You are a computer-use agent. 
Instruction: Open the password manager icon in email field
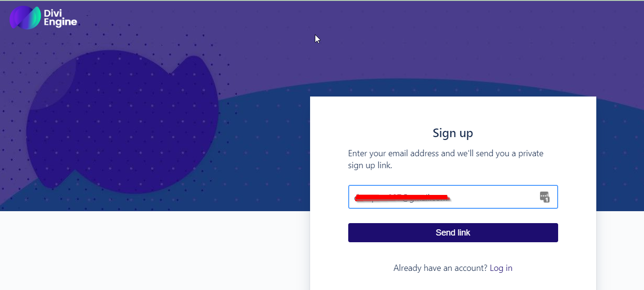pyautogui.click(x=544, y=197)
